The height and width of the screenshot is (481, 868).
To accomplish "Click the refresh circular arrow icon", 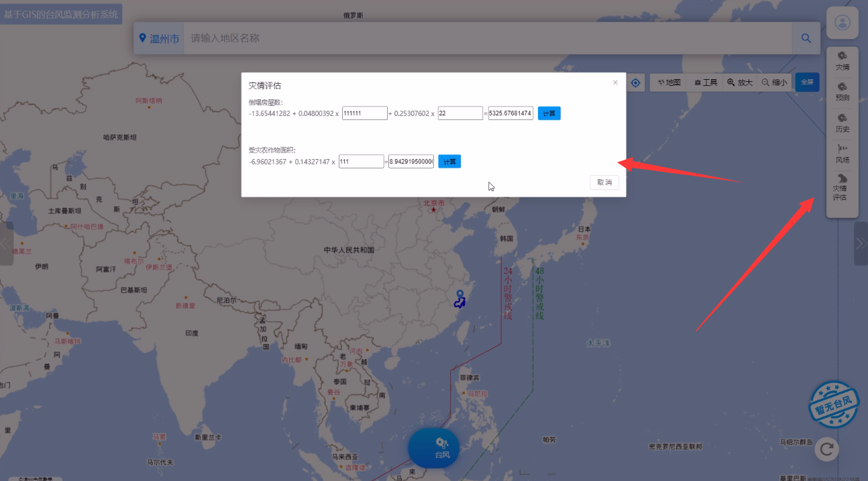I will (x=826, y=449).
